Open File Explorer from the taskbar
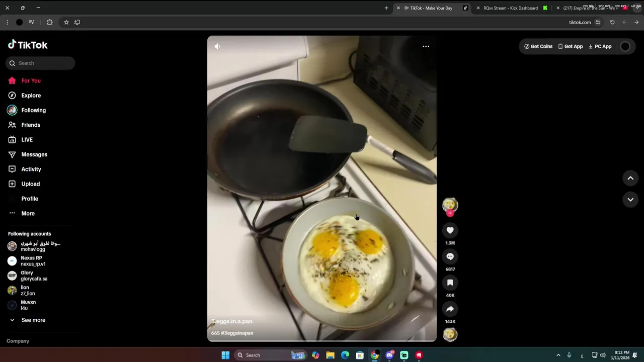This screenshot has width=644, height=362. coord(330,355)
